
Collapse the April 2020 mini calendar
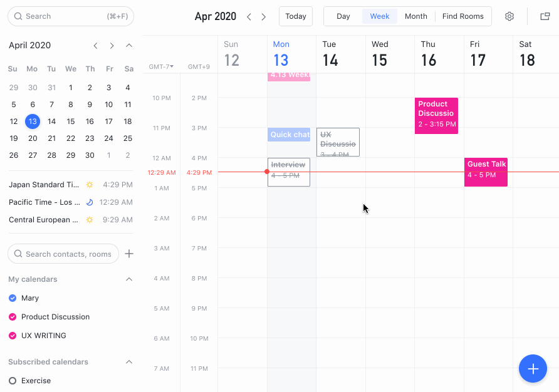click(129, 46)
